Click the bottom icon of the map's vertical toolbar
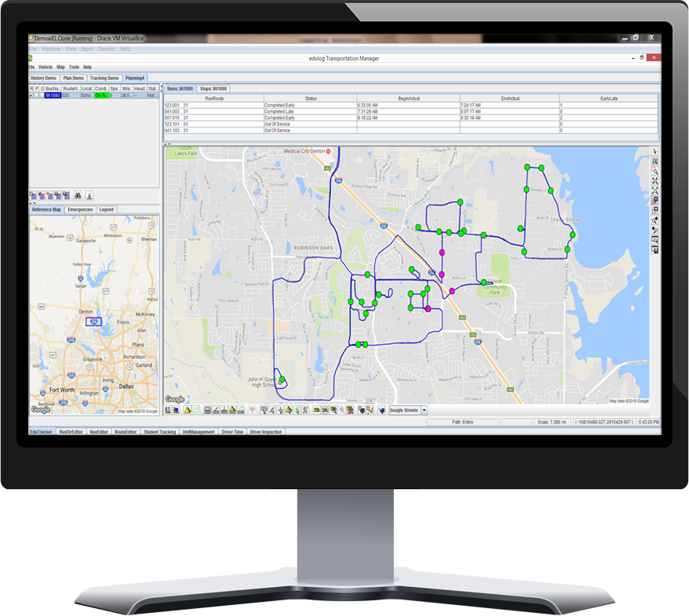 click(x=655, y=250)
